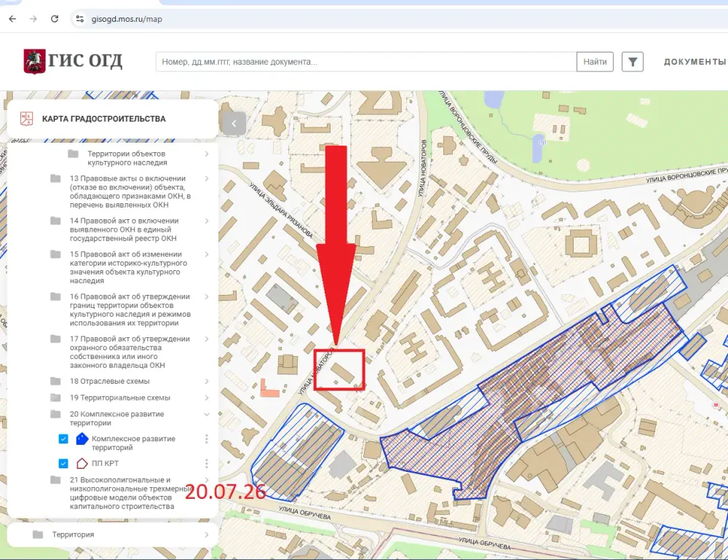Image resolution: width=728 pixels, height=560 pixels.
Task: Select 18 Отраслевые схемы tree item
Action: (x=110, y=382)
